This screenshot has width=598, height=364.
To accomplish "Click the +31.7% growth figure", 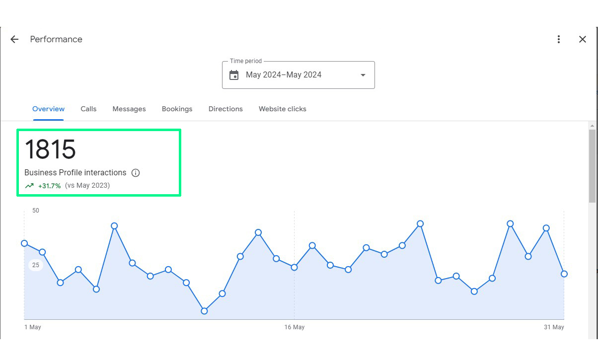I will 50,186.
